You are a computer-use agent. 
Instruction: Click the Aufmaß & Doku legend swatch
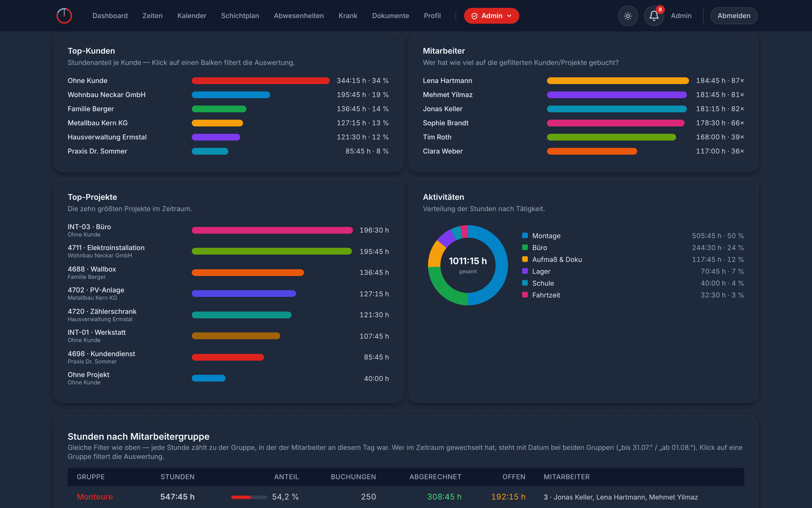click(525, 259)
